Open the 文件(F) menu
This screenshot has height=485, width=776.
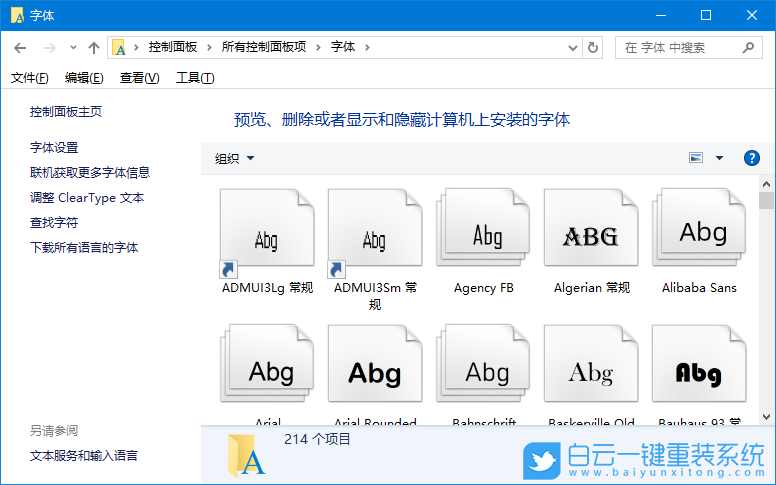(x=30, y=78)
